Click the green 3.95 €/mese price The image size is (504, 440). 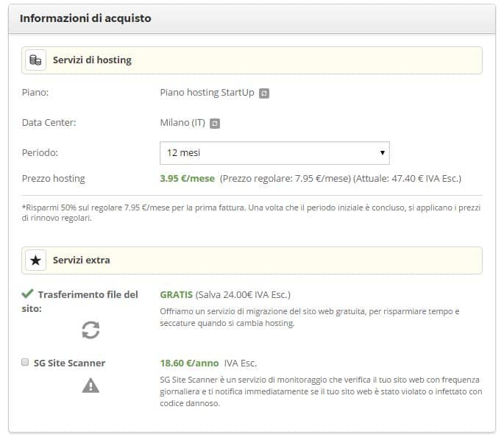[187, 178]
